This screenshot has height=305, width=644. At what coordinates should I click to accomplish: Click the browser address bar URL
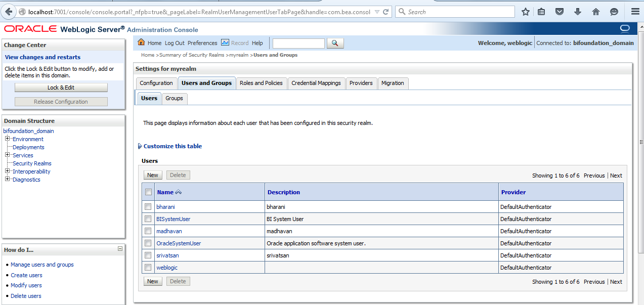pos(199,12)
